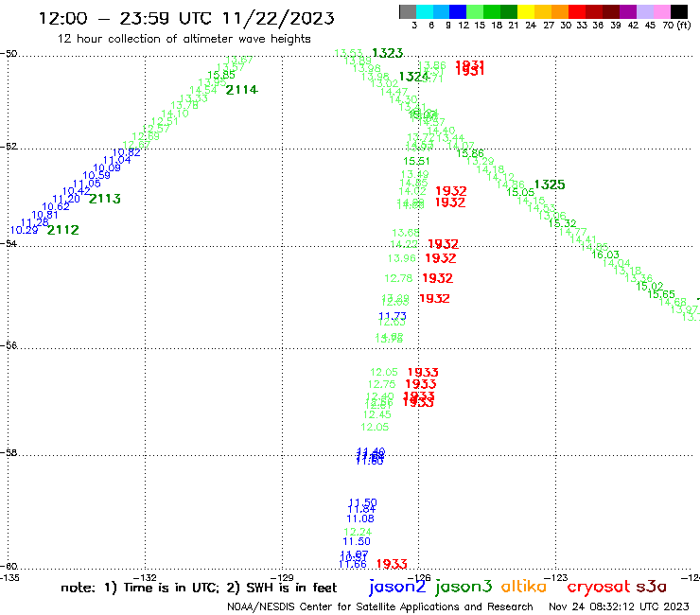Click the time stamp '2112'
Screen dimensions: 700x615
(63, 230)
